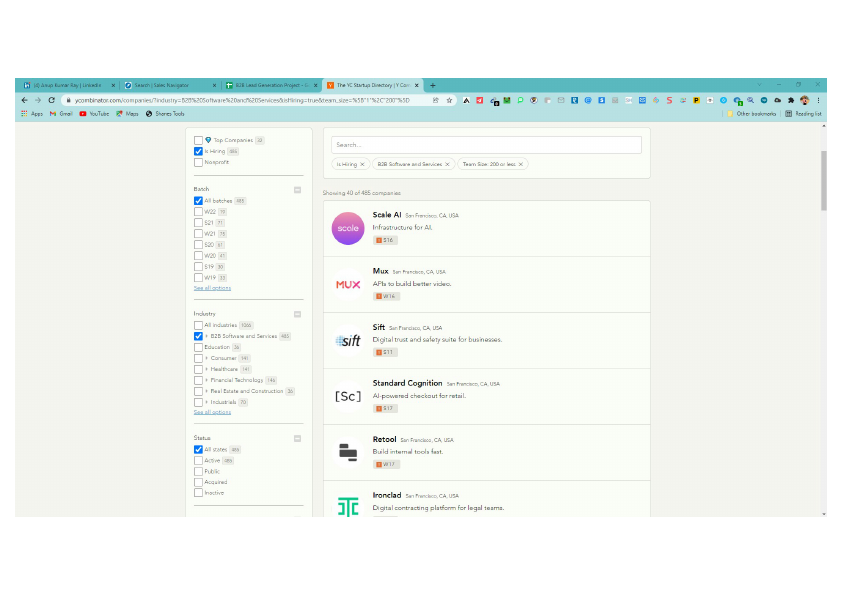842x595 pixels.
Task: Check the All industries checkbox
Action: tap(198, 325)
